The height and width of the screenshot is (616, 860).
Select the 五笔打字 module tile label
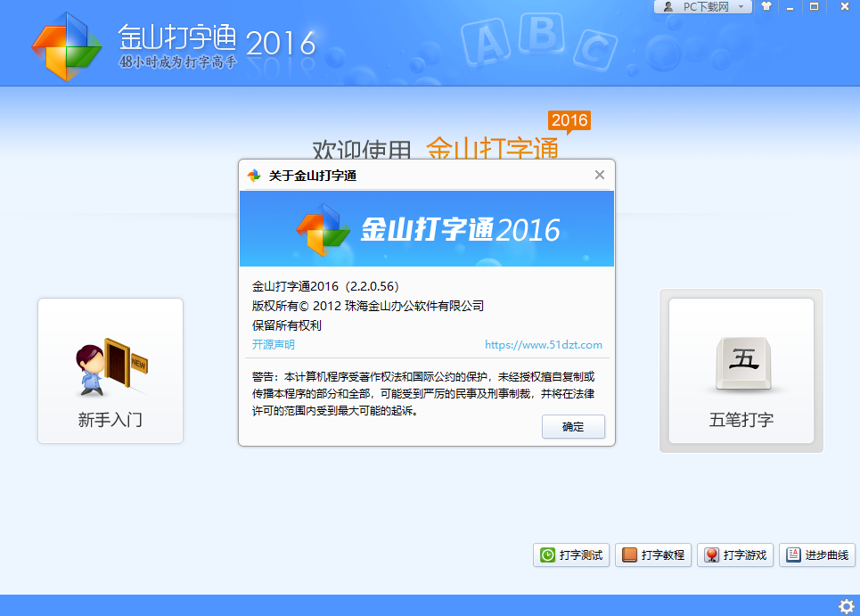click(x=741, y=420)
